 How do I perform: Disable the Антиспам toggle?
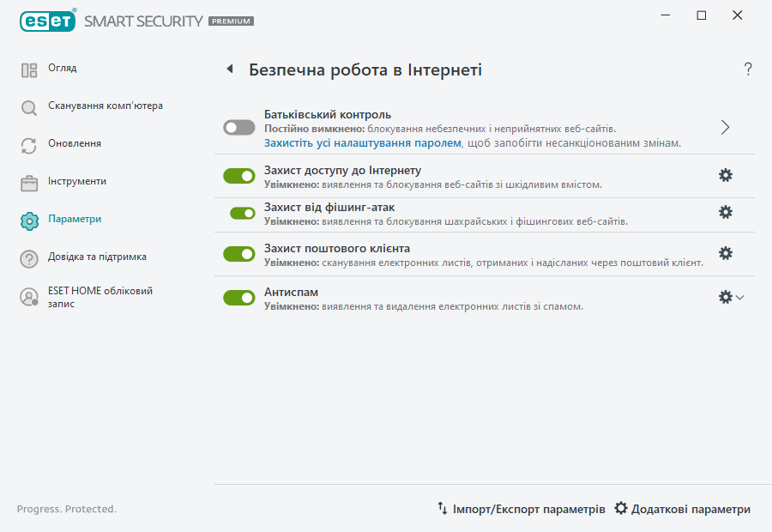(238, 298)
